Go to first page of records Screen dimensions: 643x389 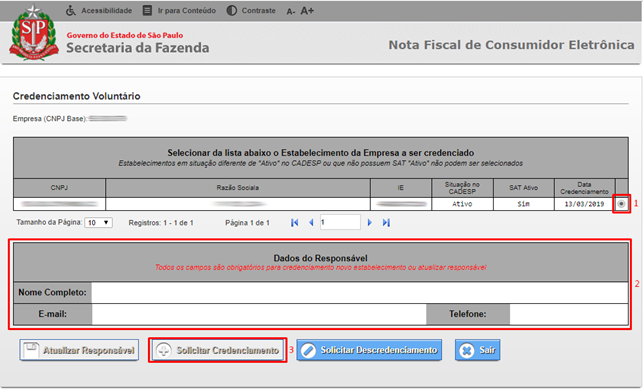(x=294, y=223)
